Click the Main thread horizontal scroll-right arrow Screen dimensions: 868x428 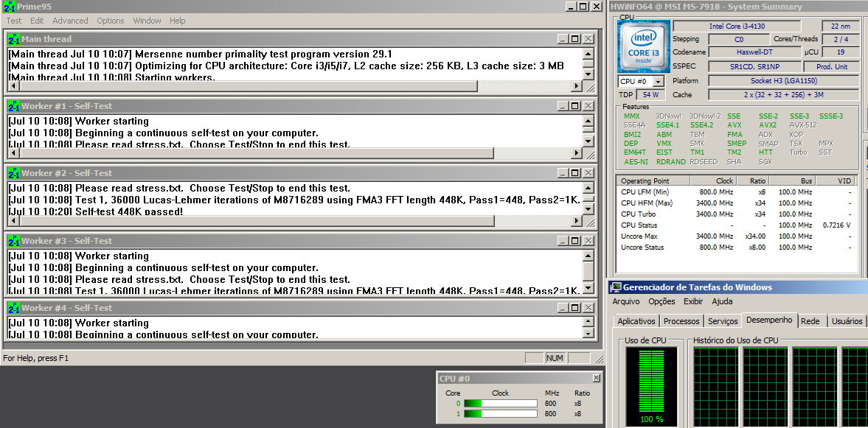coord(576,86)
